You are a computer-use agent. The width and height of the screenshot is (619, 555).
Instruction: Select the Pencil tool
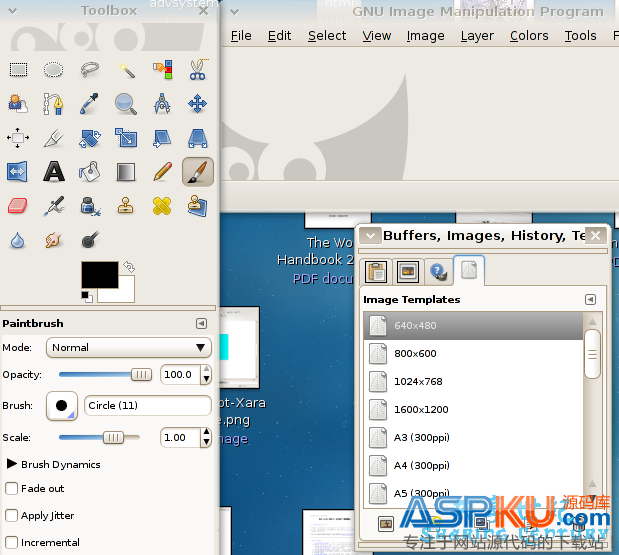163,172
